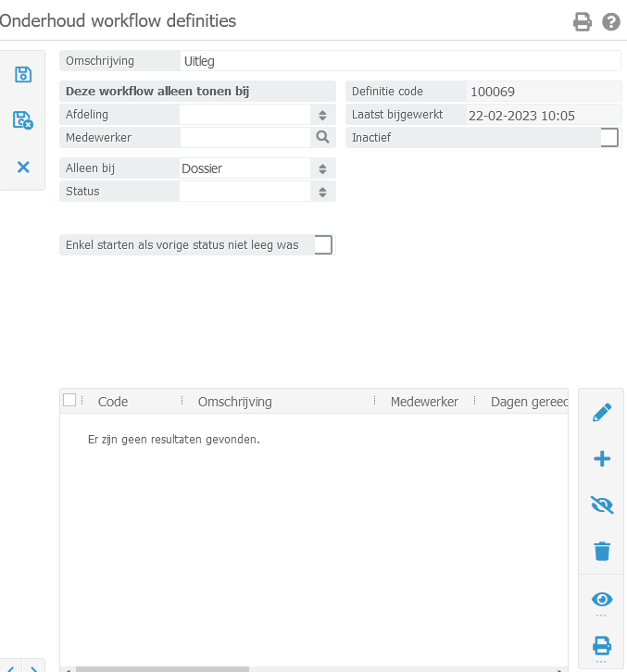Enable 'Enkel starten als vorige status' checkbox

[x=323, y=244]
